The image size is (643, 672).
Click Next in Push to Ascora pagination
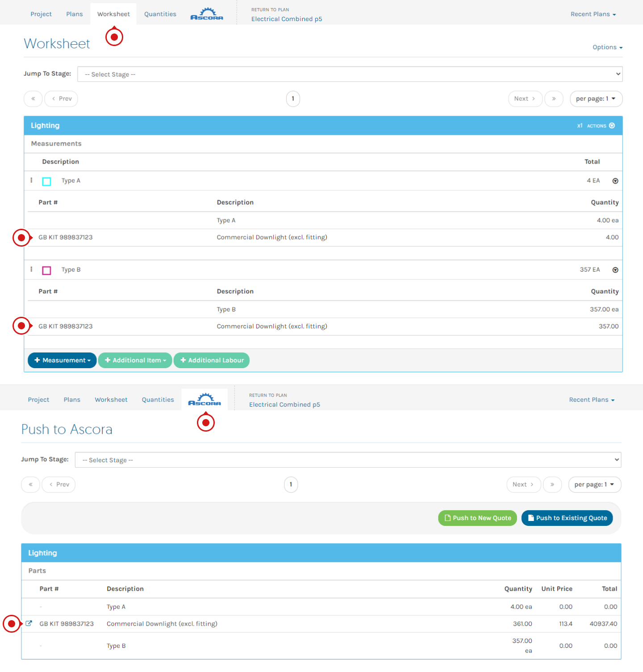coord(524,484)
